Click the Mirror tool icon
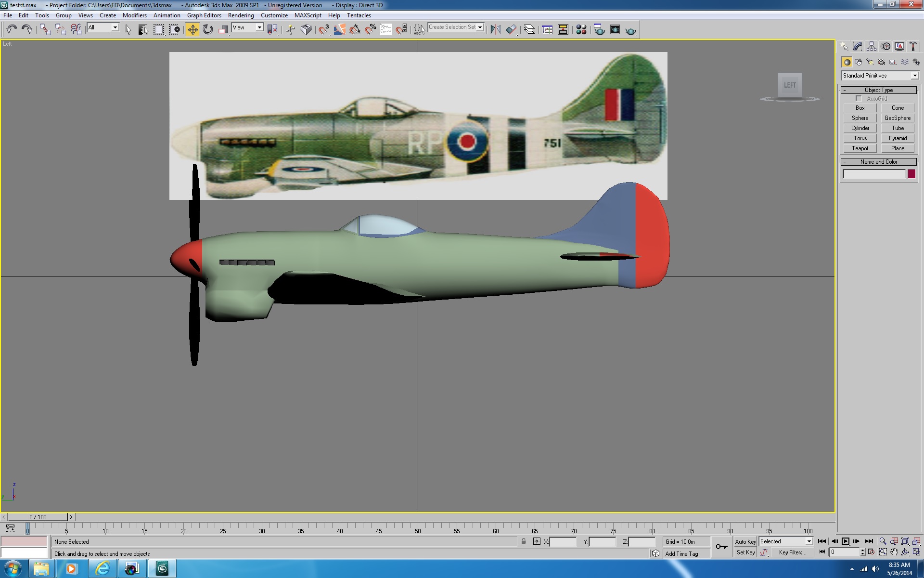 click(495, 30)
